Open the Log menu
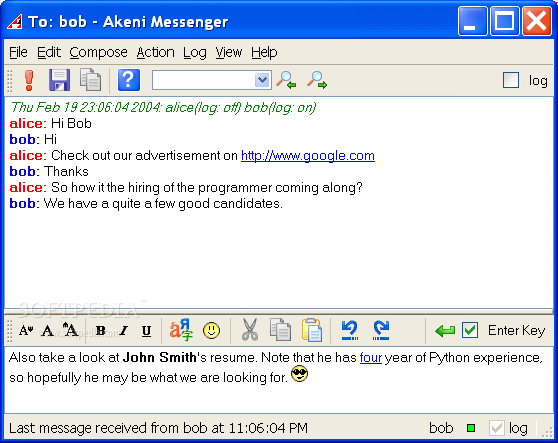 pyautogui.click(x=195, y=53)
